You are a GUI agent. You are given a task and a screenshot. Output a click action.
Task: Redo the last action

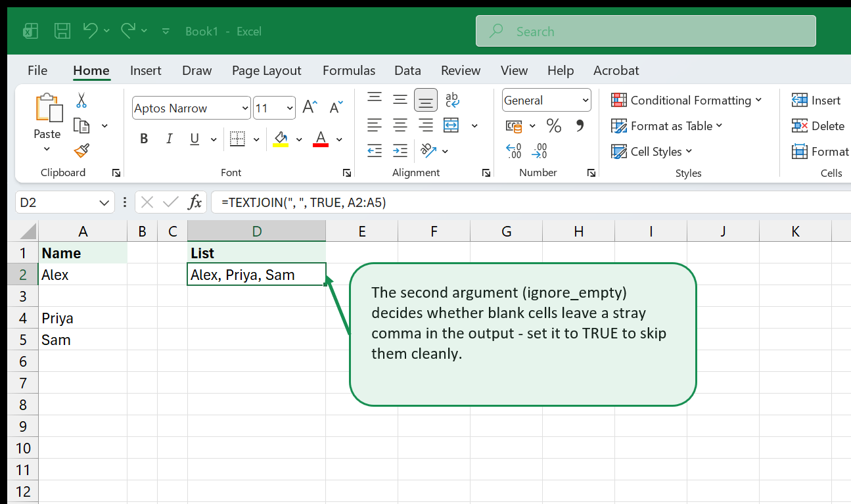click(127, 30)
